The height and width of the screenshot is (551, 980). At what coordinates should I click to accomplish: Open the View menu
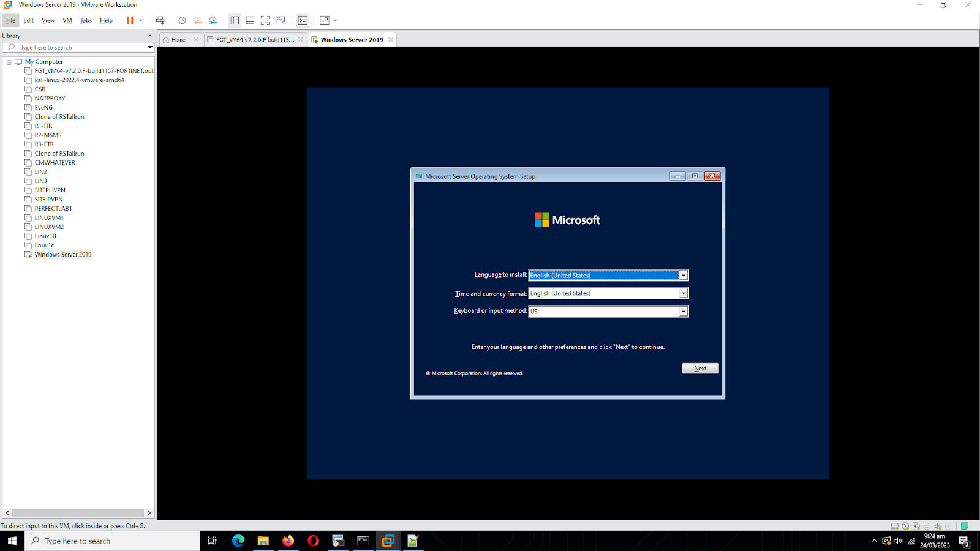(x=48, y=20)
